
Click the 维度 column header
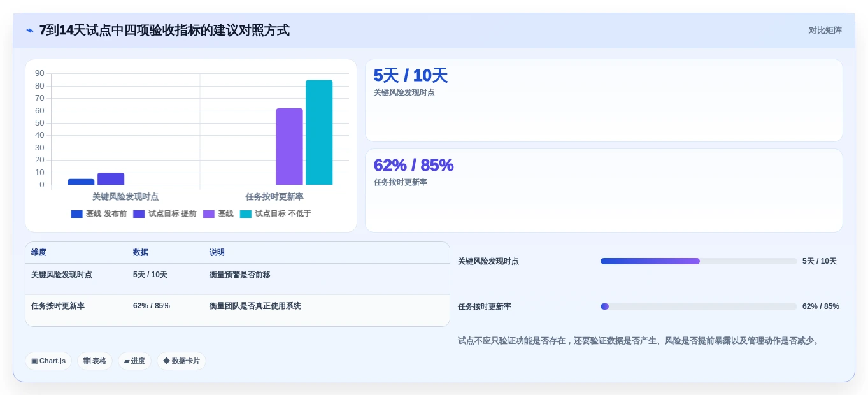click(39, 253)
